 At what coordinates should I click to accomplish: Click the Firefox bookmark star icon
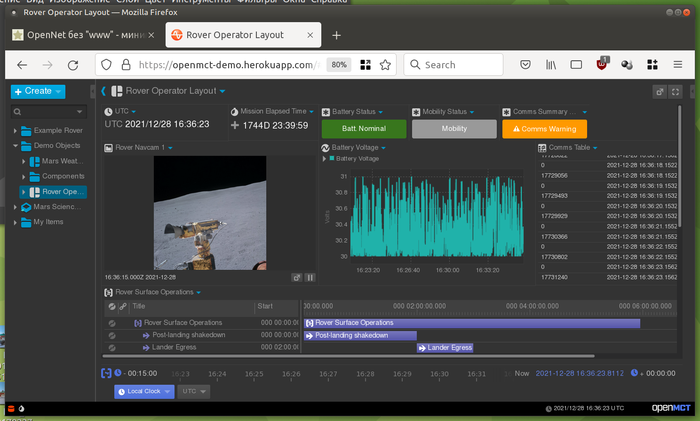pos(385,64)
